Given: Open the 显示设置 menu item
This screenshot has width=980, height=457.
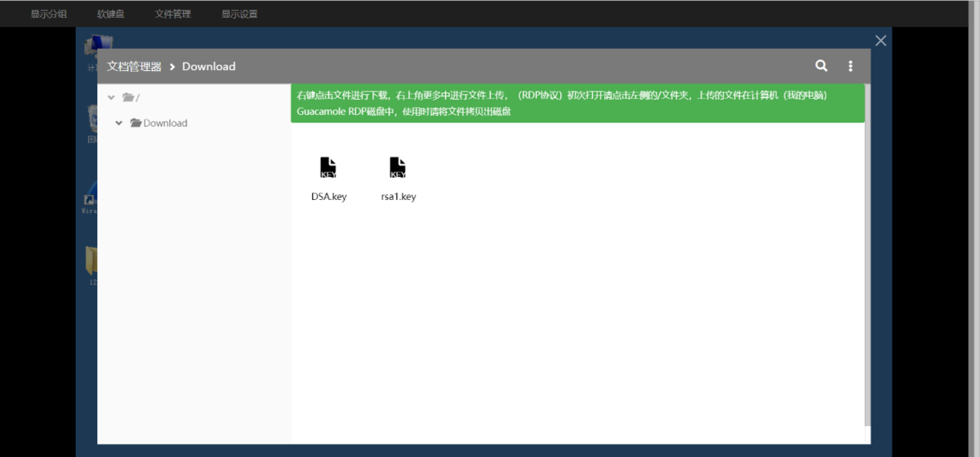Looking at the screenshot, I should click(239, 14).
